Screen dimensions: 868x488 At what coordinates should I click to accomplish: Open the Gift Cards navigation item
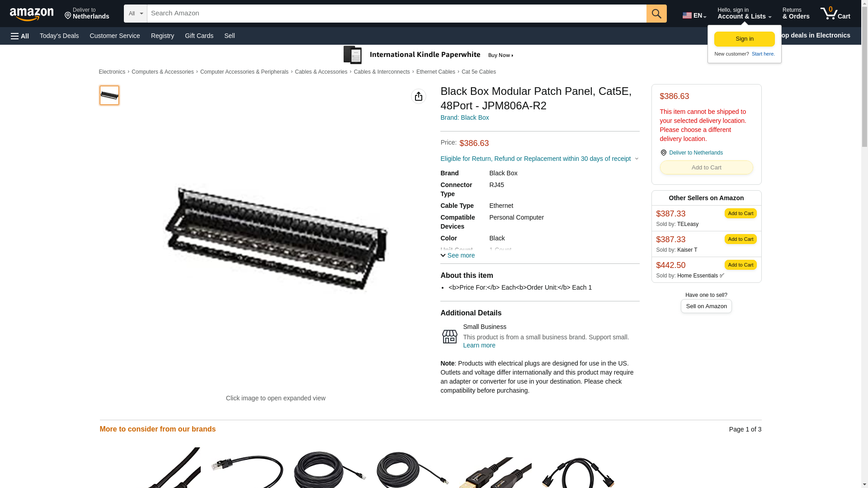[x=199, y=36]
